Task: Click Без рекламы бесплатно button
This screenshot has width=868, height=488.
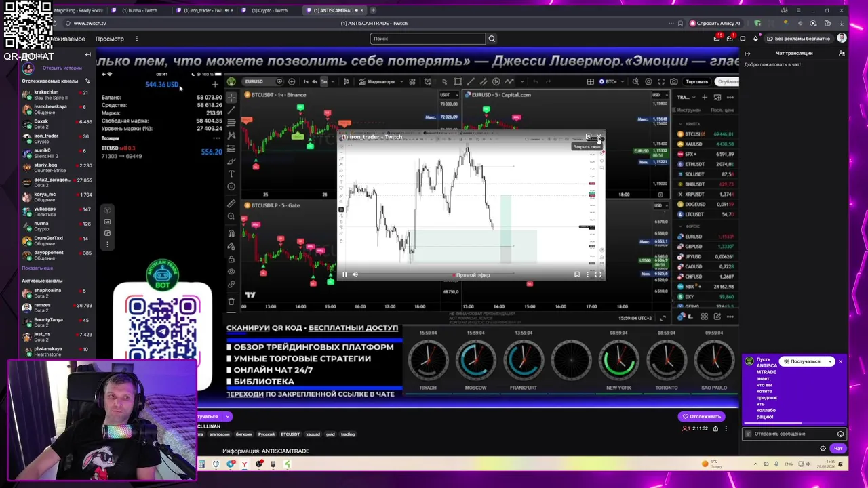Action: click(x=798, y=39)
